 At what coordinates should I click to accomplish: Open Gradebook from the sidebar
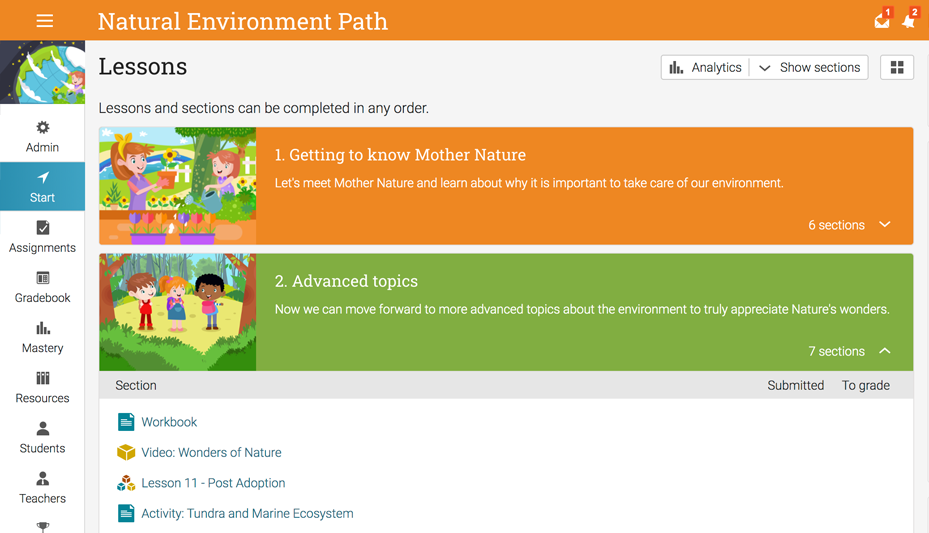[43, 288]
